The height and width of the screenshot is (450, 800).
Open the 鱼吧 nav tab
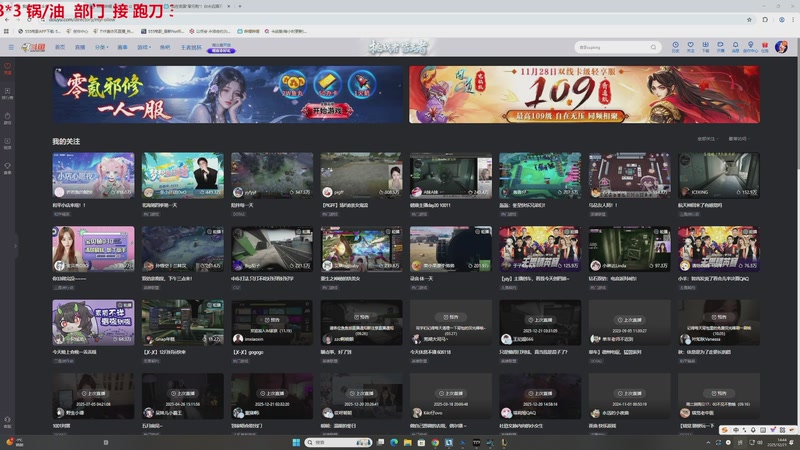click(165, 47)
